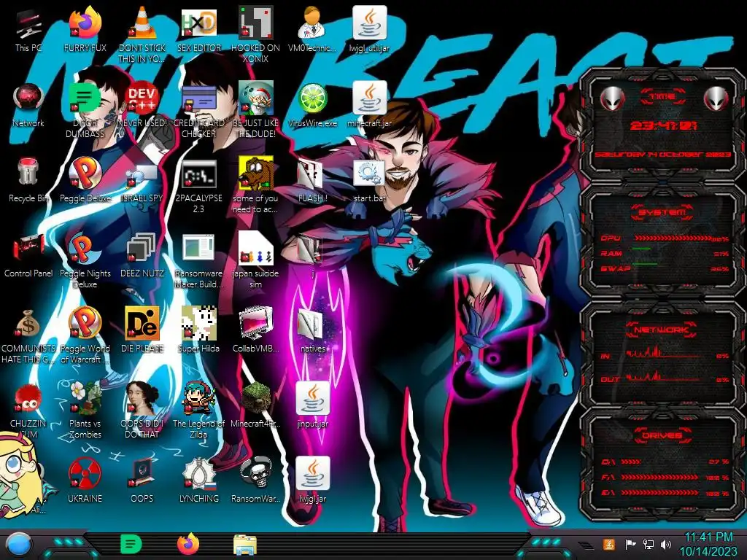Viewport: 747px width, 560px height.
Task: Click the C:\ drive usage bar
Action: pos(632,462)
